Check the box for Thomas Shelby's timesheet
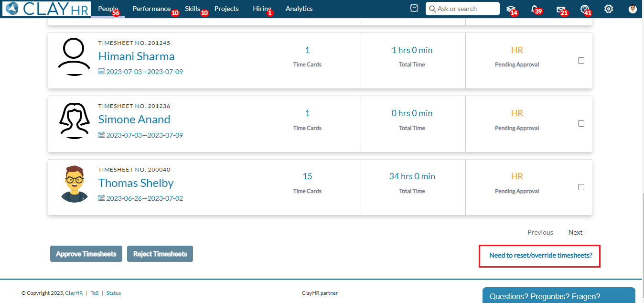The width and height of the screenshot is (644, 303). (x=581, y=187)
